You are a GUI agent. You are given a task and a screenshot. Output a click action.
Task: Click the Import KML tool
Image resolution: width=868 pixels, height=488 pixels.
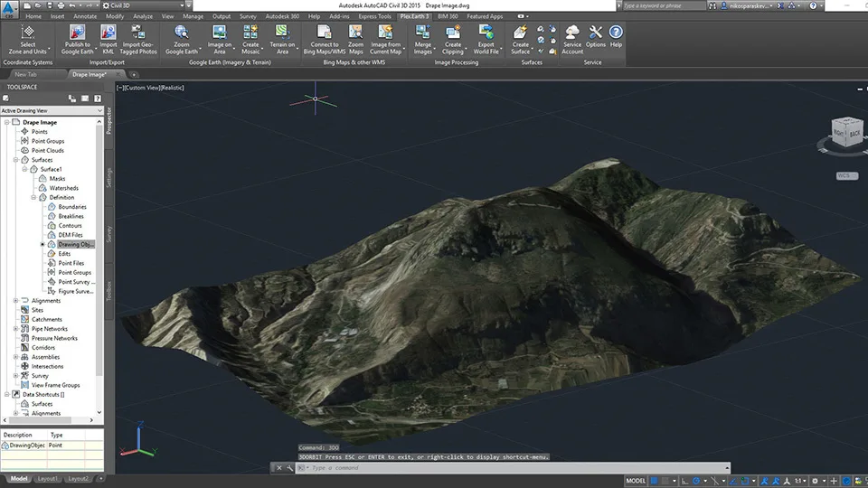108,33
